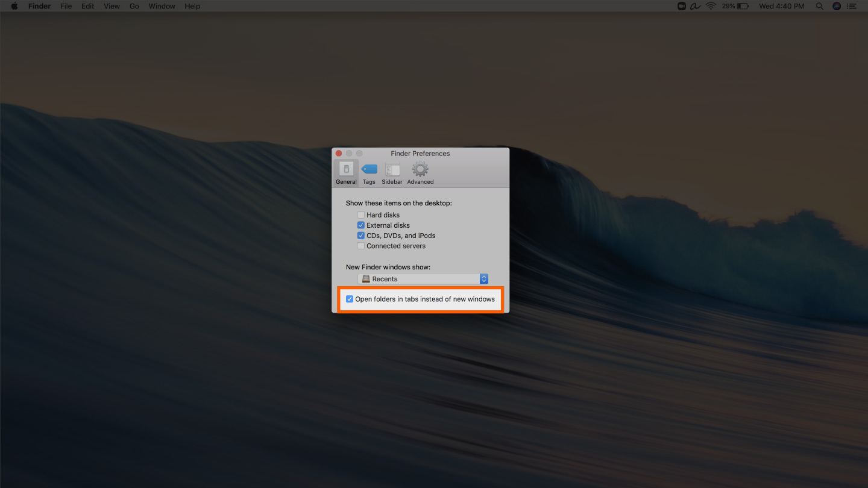868x488 pixels.
Task: Click the clock showing Wed 4:40 PM
Action: click(x=781, y=6)
